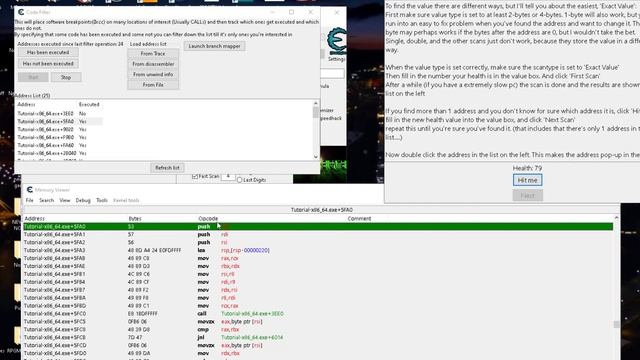Launch the branch mapper
The image size is (640, 360).
point(215,46)
